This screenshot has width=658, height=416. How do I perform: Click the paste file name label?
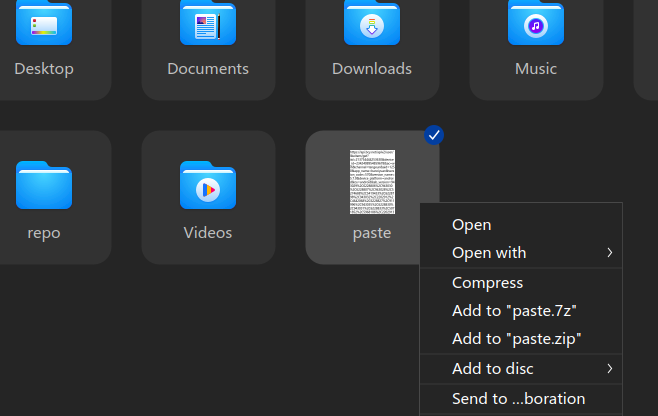pos(372,233)
